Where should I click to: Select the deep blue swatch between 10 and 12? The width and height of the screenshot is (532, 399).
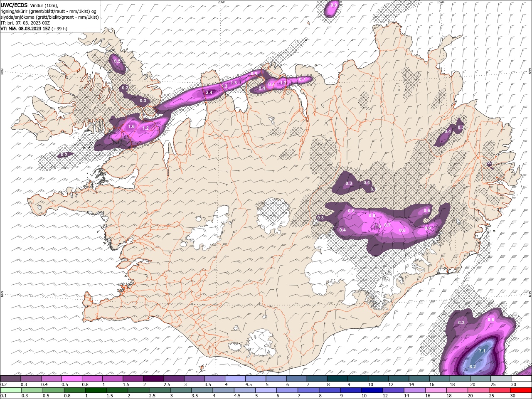click(372, 390)
